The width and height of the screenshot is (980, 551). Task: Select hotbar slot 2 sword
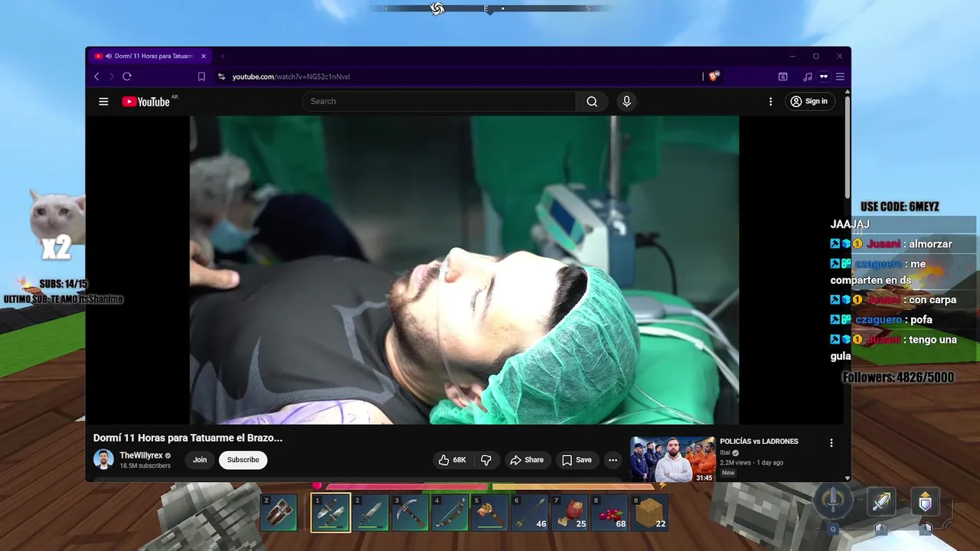tap(371, 513)
